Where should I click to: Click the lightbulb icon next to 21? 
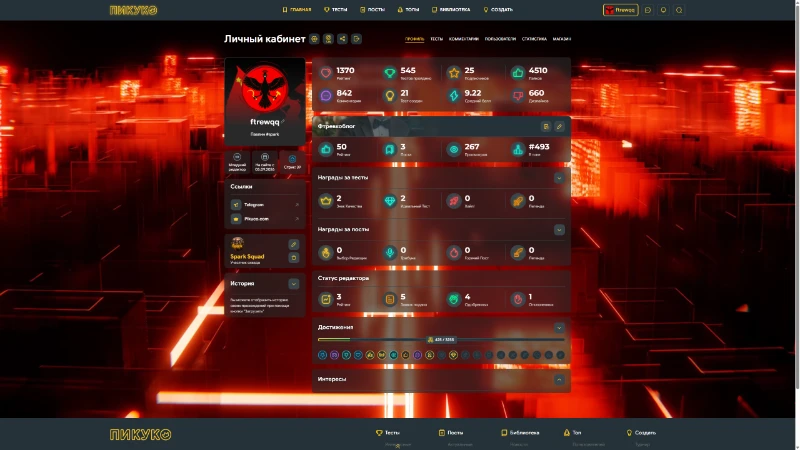point(390,95)
